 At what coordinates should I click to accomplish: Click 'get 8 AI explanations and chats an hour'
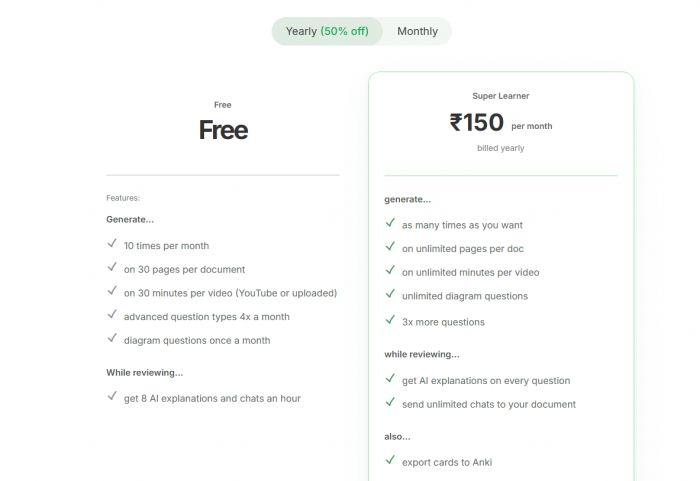click(212, 398)
